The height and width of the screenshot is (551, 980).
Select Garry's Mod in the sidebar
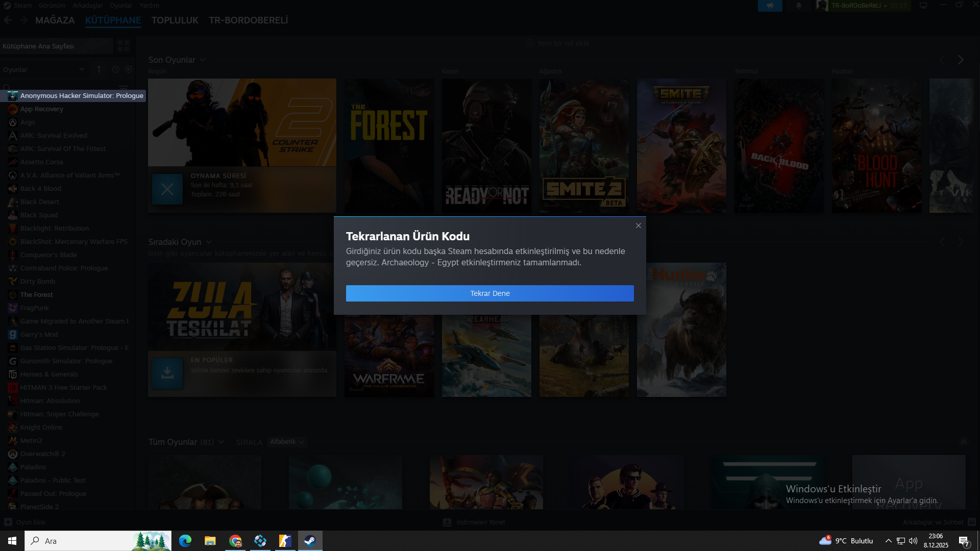click(x=39, y=334)
